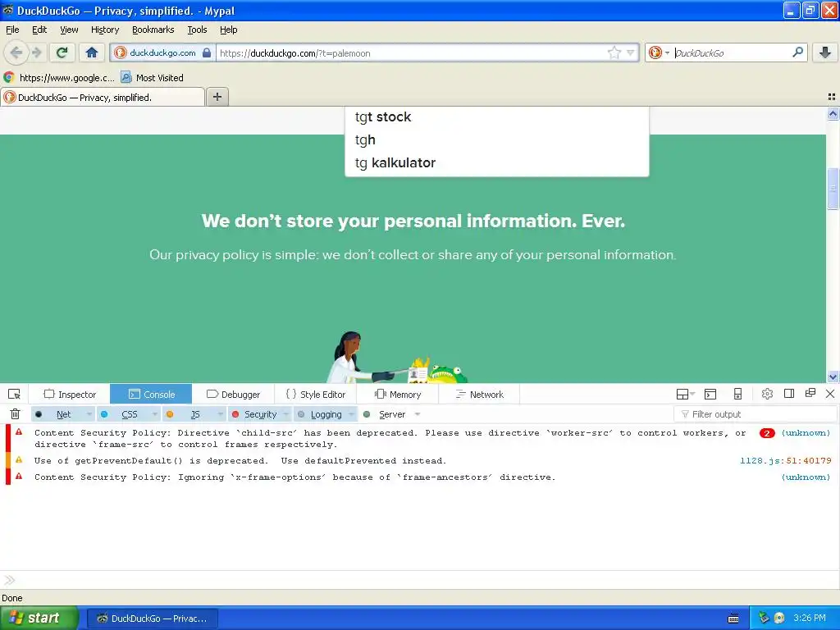Expand the JS filter dropdown arrow
The width and height of the screenshot is (840, 630).
[220, 414]
